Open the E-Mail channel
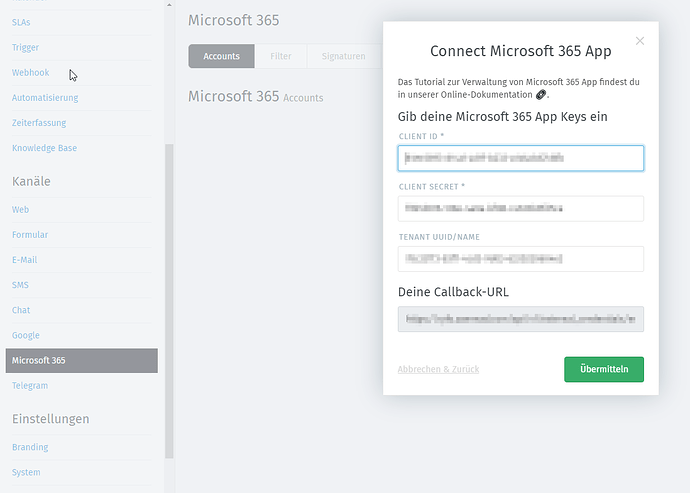This screenshot has height=493, width=690. pos(24,260)
